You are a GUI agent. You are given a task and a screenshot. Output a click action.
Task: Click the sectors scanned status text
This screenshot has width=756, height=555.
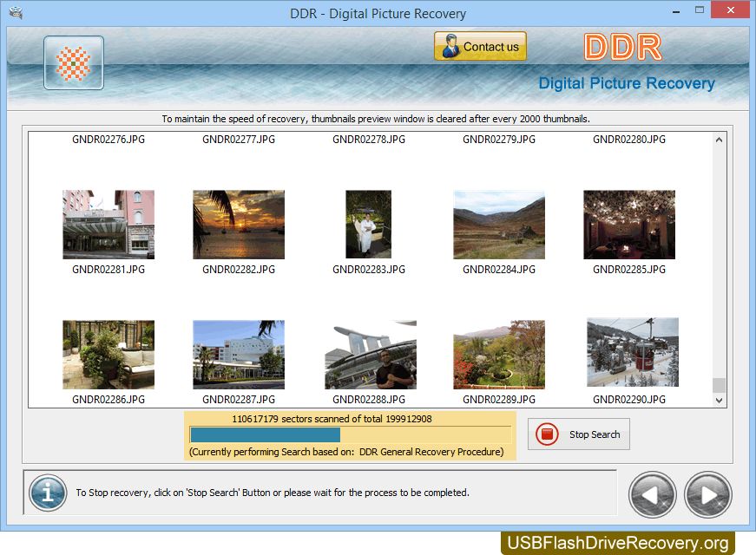(332, 419)
